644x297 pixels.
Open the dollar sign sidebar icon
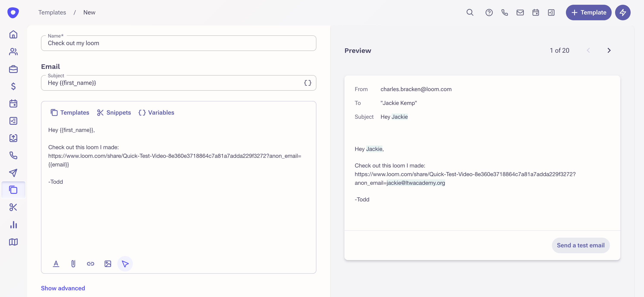click(13, 86)
